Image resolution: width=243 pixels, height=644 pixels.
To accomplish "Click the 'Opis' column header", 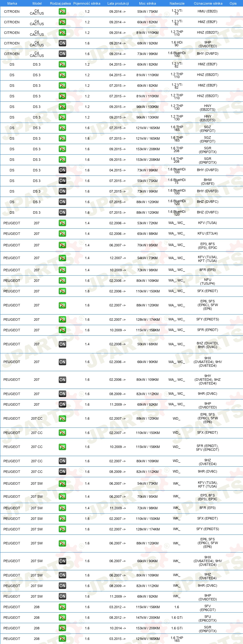I will (x=233, y=3).
